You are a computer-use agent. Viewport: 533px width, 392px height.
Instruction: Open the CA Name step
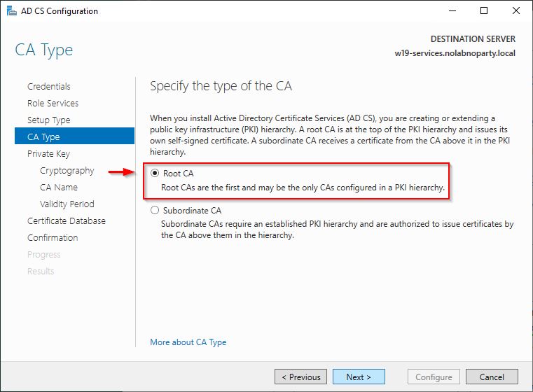pos(58,187)
